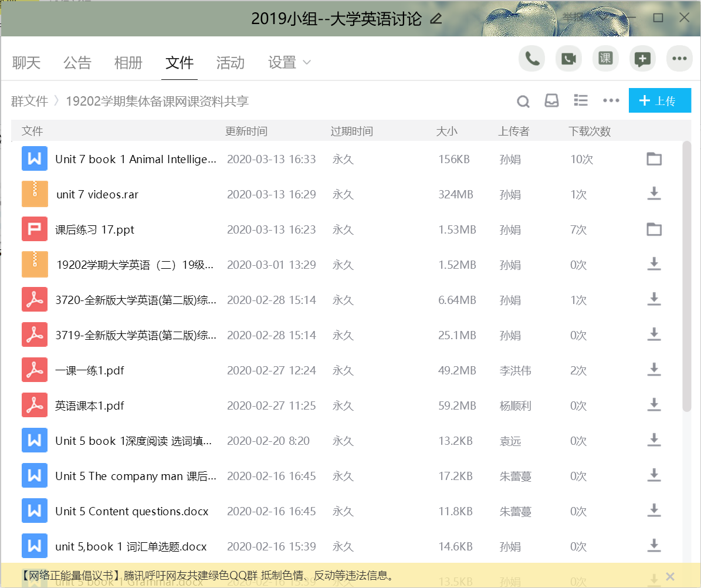Go back to 群文件 breadcrumb

click(x=29, y=102)
